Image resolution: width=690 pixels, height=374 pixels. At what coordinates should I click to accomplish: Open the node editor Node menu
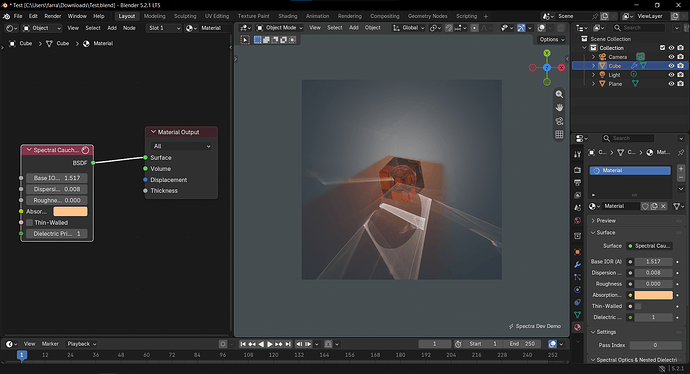pyautogui.click(x=129, y=28)
